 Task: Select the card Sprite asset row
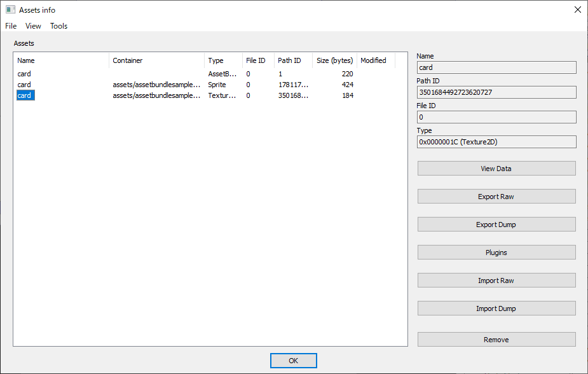point(24,85)
